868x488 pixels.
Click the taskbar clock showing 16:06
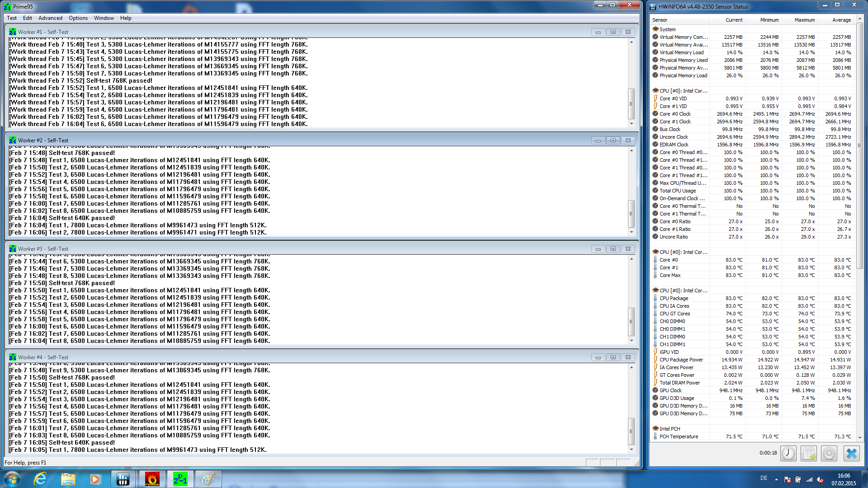pos(844,479)
